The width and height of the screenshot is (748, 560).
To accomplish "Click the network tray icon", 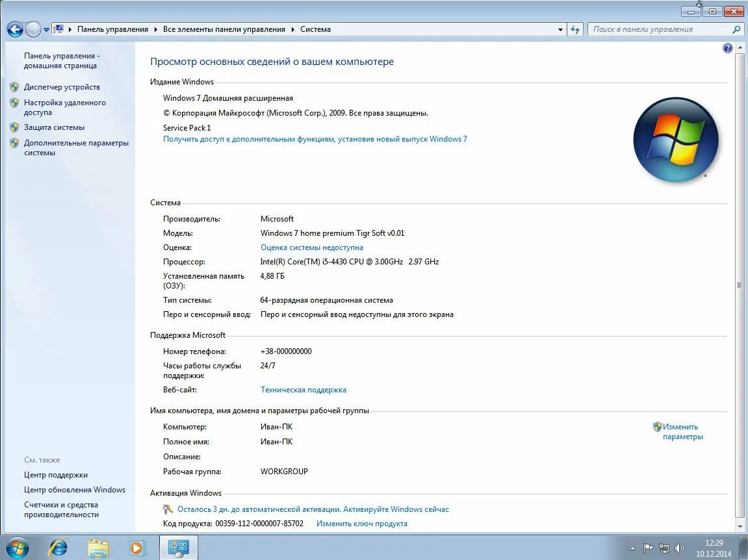I will 664,548.
